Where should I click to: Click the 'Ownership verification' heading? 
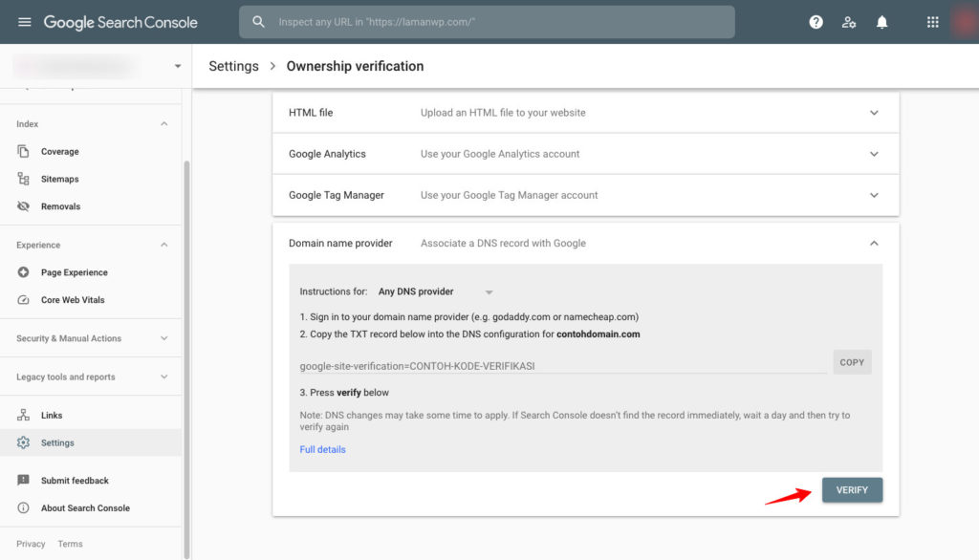[x=355, y=66]
